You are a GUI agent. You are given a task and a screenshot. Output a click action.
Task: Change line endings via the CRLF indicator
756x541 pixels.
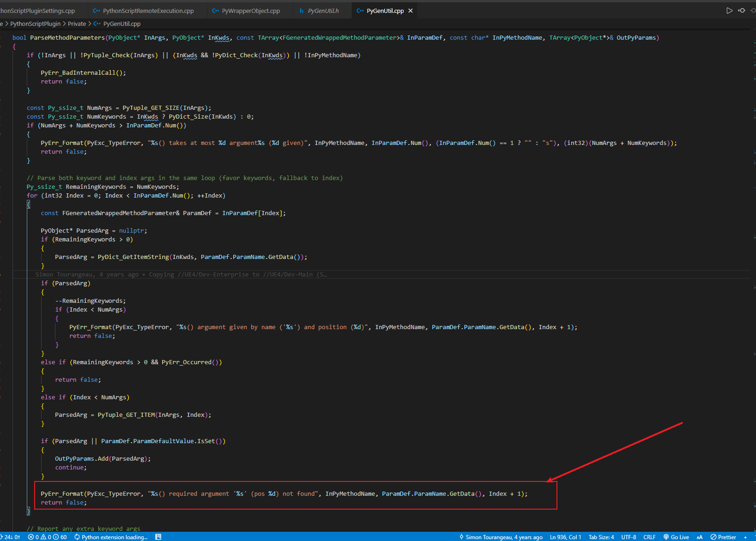pos(649,537)
